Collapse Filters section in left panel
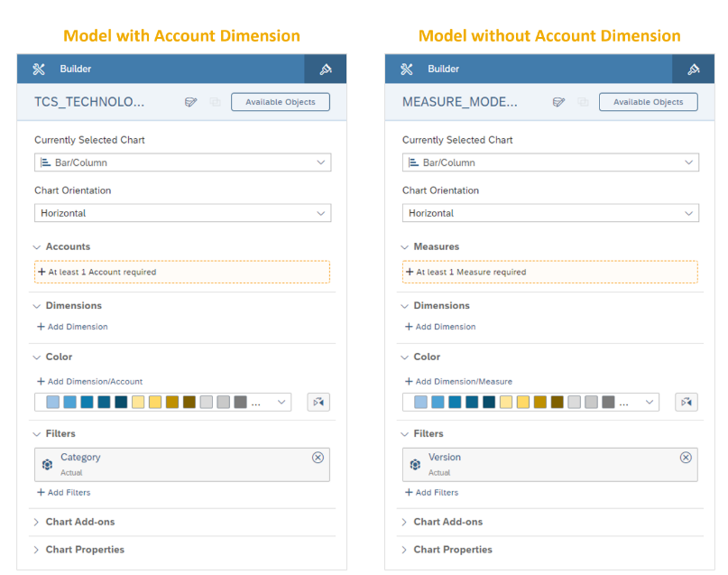The height and width of the screenshot is (575, 728). click(x=37, y=434)
